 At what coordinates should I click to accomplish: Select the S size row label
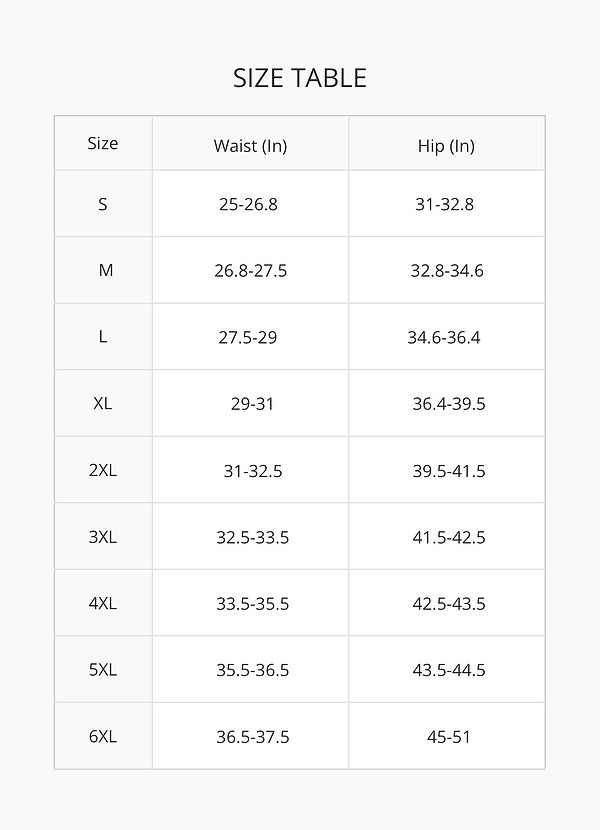(x=103, y=204)
